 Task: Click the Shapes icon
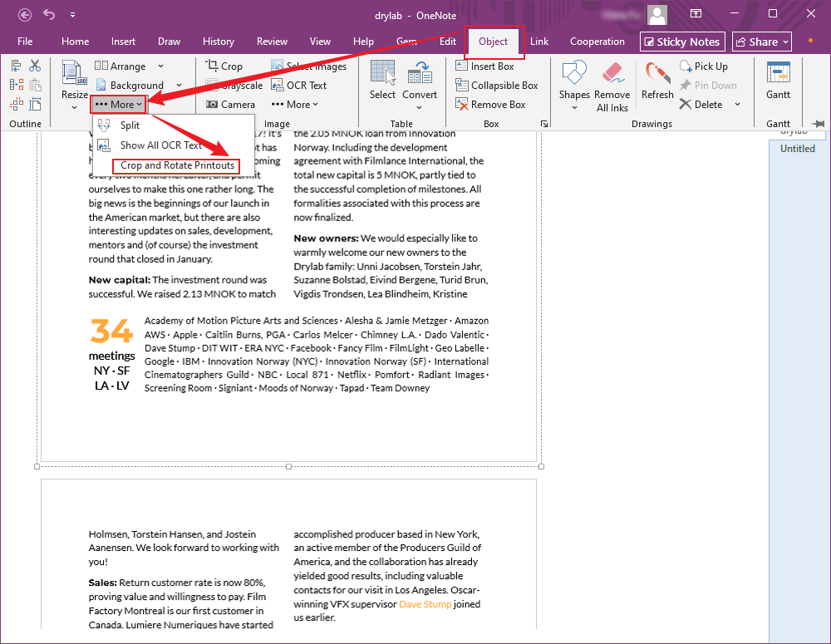(x=574, y=72)
